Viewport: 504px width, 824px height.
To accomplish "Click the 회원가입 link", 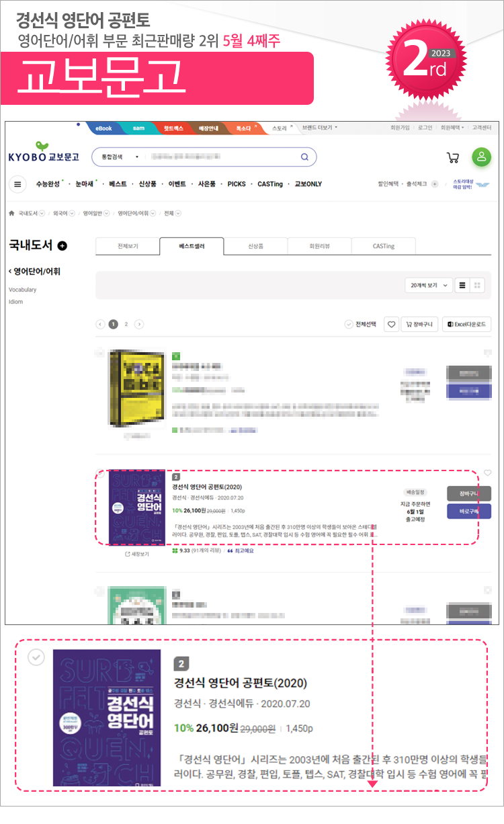I will click(400, 128).
